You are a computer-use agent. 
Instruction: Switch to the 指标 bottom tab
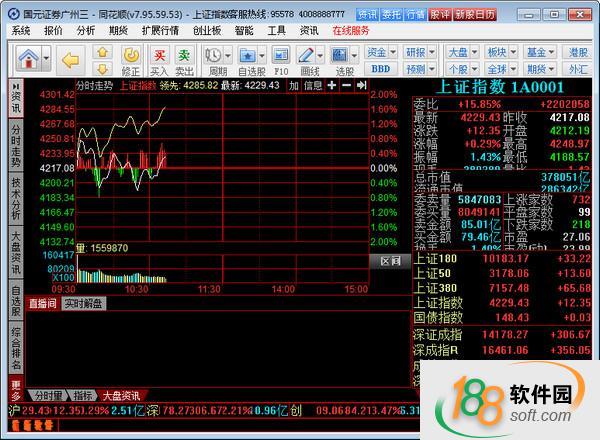click(83, 396)
